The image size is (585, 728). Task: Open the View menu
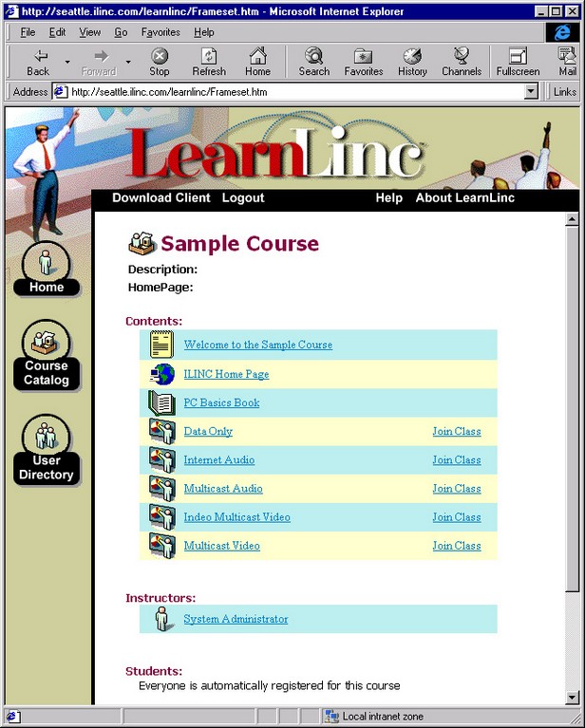point(89,32)
